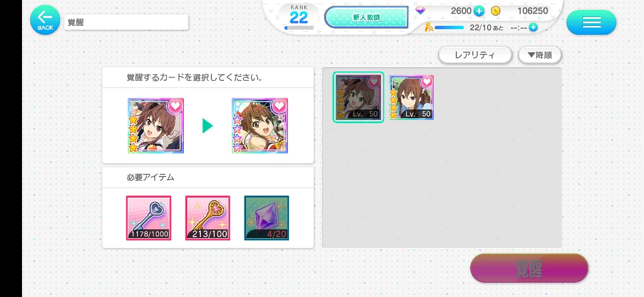Tap the gold heart key item
This screenshot has height=297, width=644.
pos(208,218)
